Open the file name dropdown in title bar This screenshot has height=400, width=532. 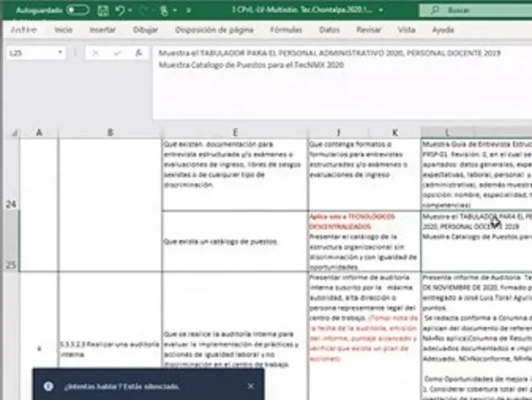coord(381,10)
